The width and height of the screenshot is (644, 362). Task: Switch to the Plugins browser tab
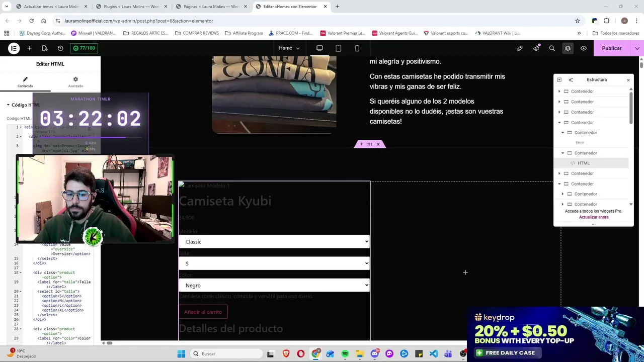[131, 7]
